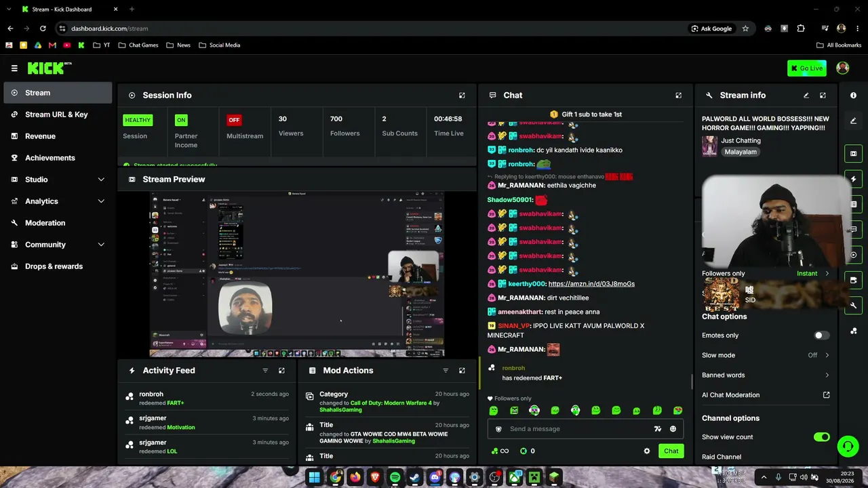Click the Go Live button
Screen dimensions: 868x488
pos(807,68)
